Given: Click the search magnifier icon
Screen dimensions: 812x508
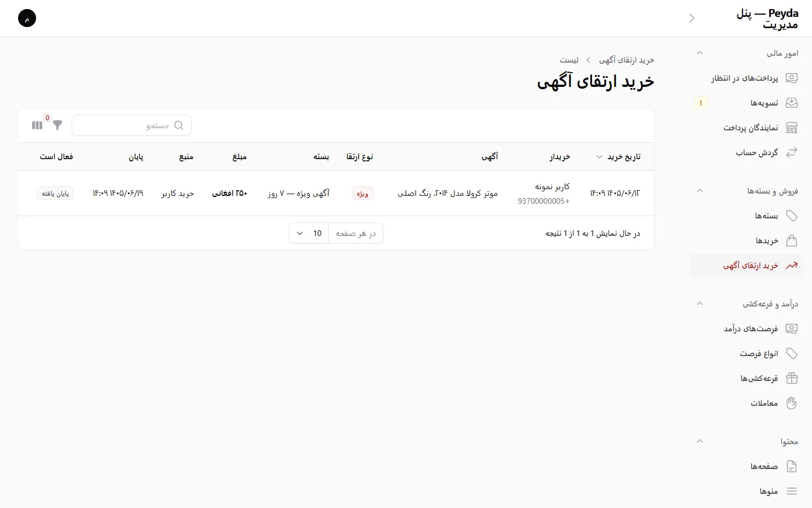Looking at the screenshot, I should point(179,125).
